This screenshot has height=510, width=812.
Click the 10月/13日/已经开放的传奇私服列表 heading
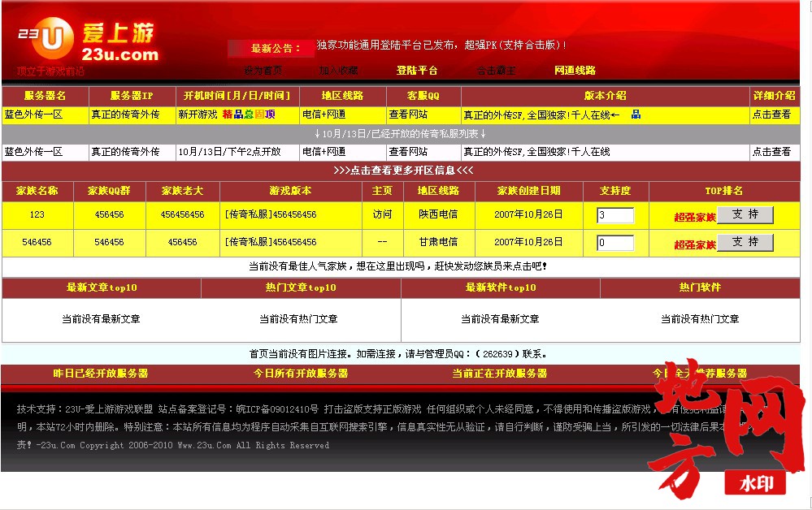(400, 134)
